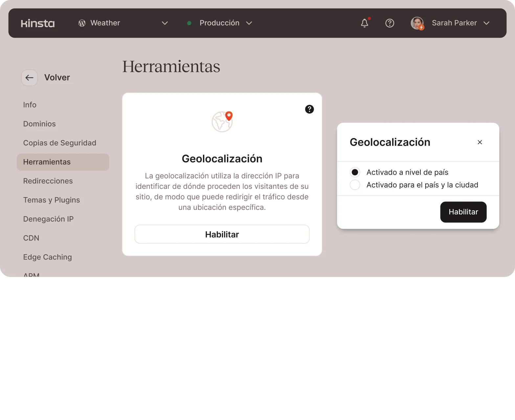515x420 pixels.
Task: Expand the Weather site dropdown
Action: coord(165,23)
